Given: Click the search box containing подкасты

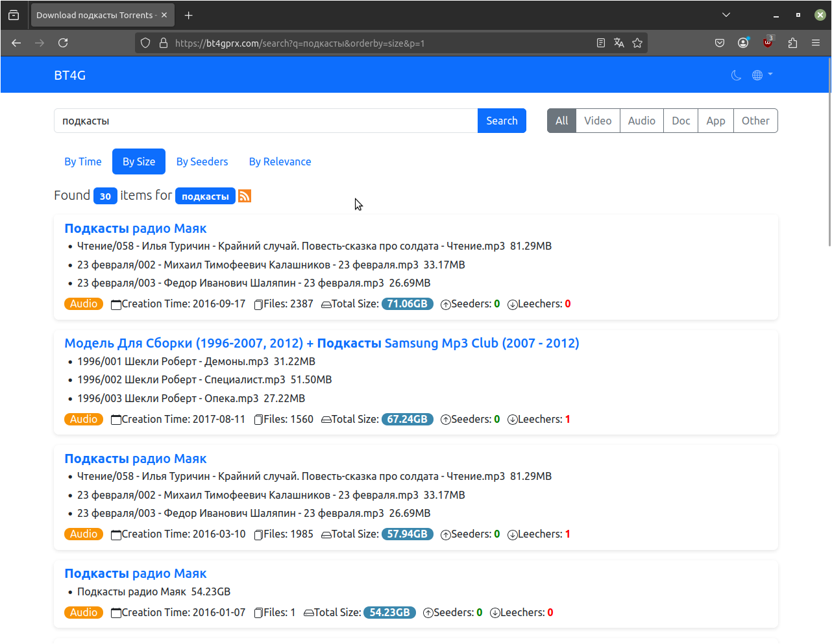Looking at the screenshot, I should click(266, 121).
